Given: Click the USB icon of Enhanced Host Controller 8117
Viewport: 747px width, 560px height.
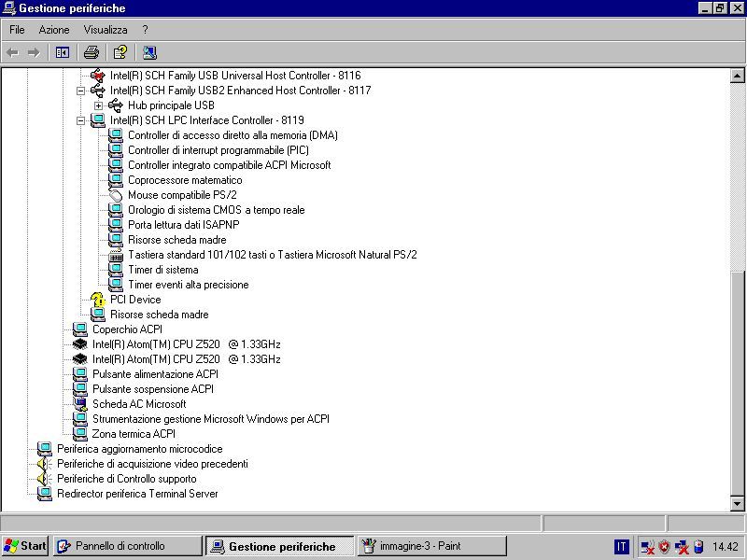Looking at the screenshot, I should pyautogui.click(x=98, y=90).
